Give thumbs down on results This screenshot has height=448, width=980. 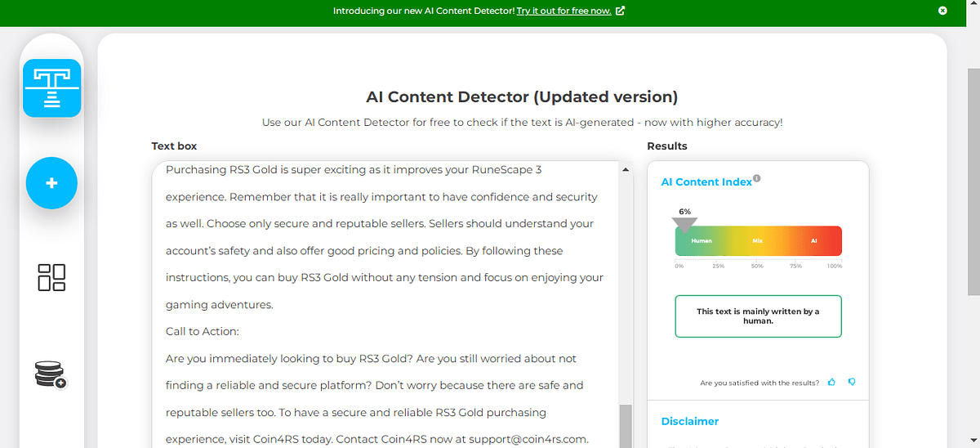(x=852, y=382)
